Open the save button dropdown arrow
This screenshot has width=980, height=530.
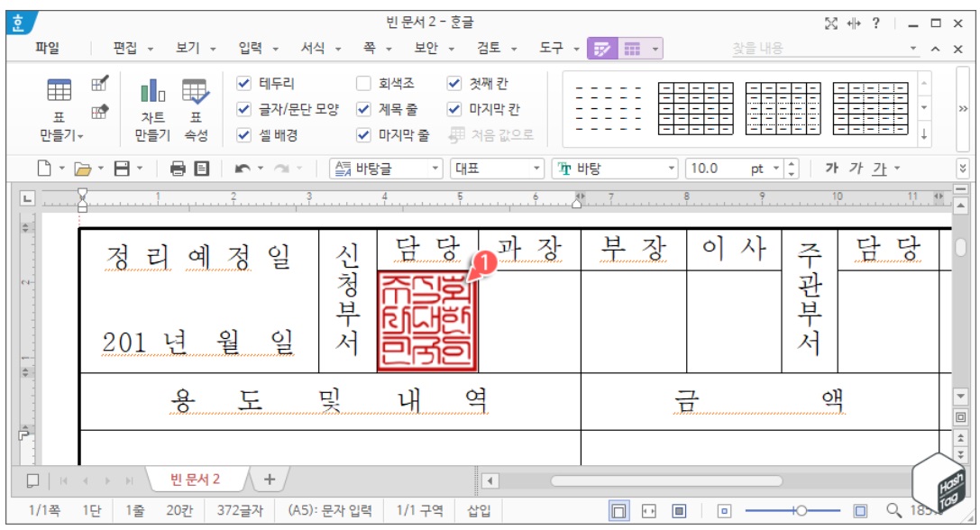pyautogui.click(x=140, y=169)
